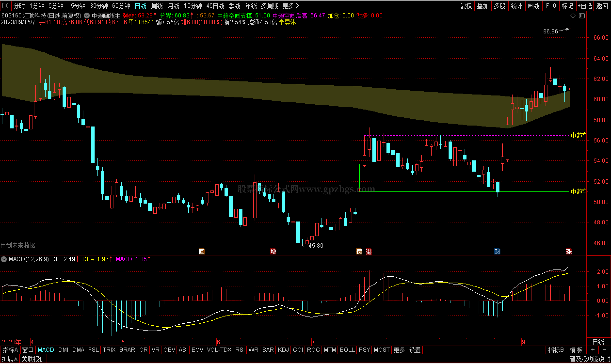611x364 pixels.
Task: Expand the 扩展 panel at bottom-left
Action: [10, 359]
